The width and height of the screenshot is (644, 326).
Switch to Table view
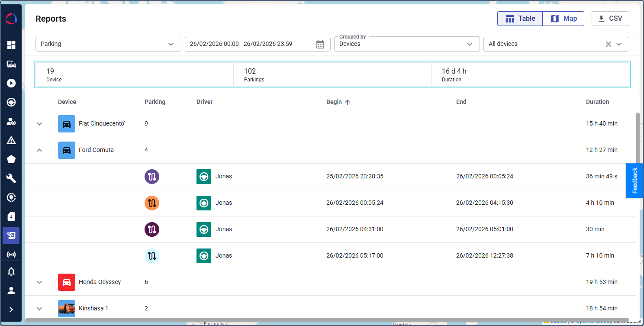pos(520,19)
